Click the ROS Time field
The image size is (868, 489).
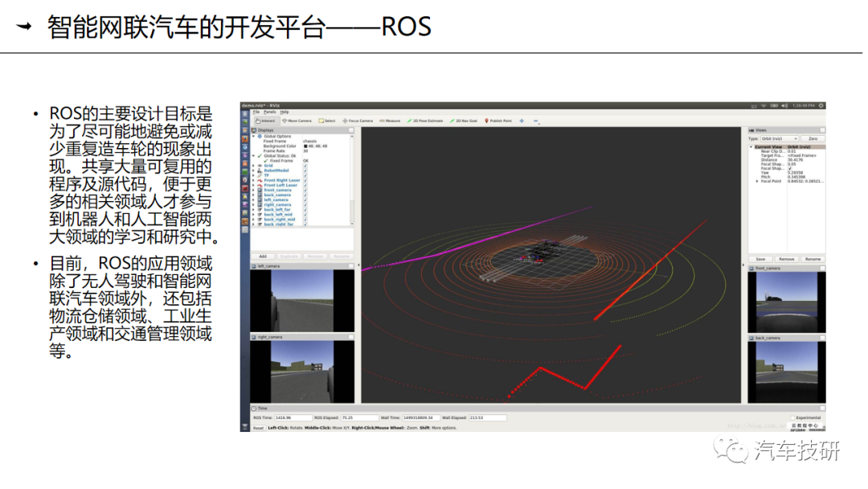pyautogui.click(x=293, y=417)
